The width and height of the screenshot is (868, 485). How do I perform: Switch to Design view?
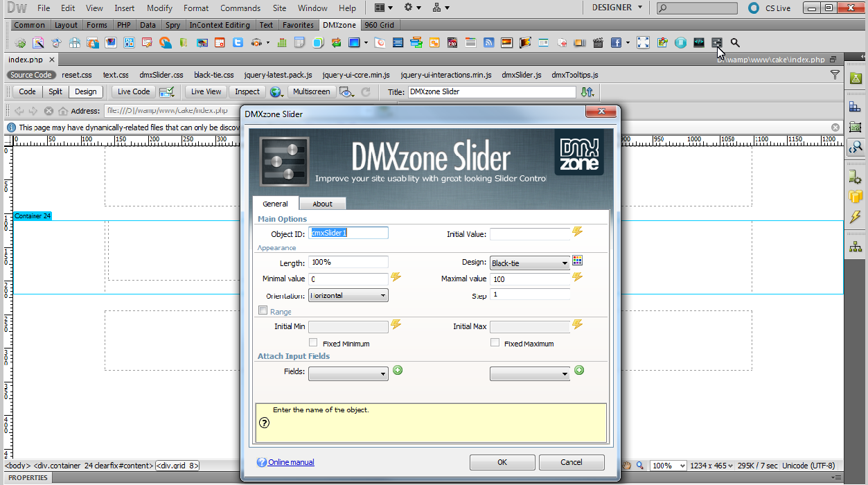[x=86, y=91]
